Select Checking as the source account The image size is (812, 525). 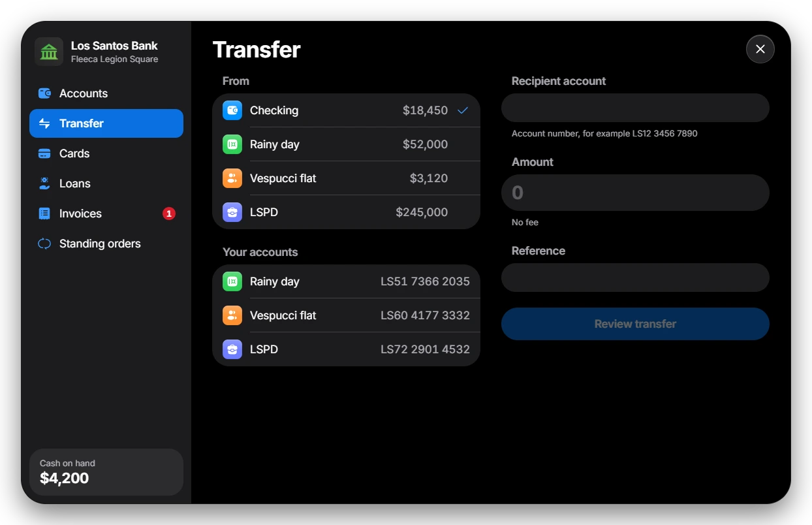click(346, 110)
